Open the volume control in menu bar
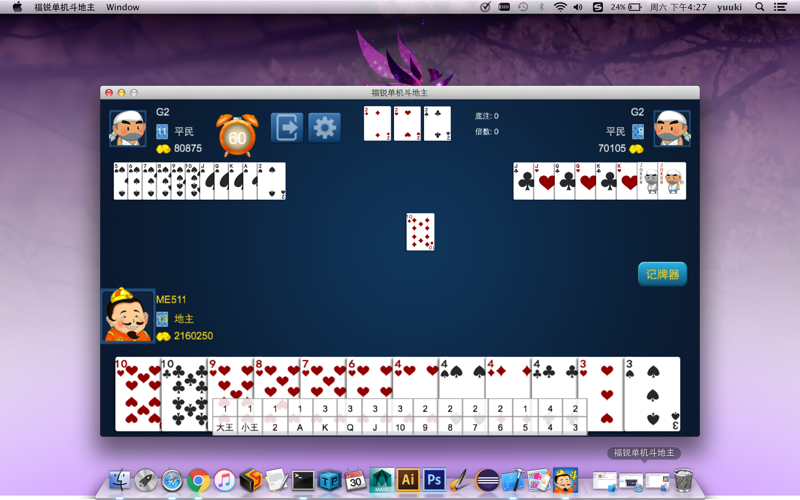The height and width of the screenshot is (500, 800). tap(578, 7)
